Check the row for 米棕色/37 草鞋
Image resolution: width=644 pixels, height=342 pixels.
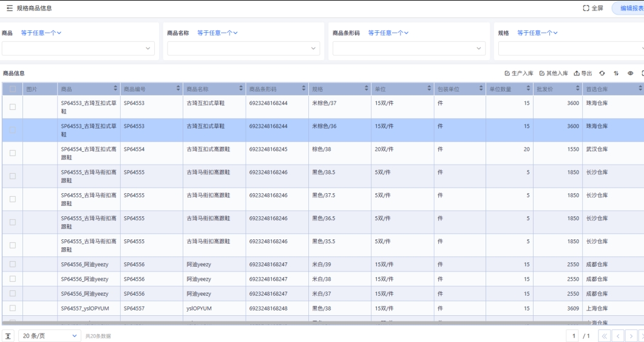[x=12, y=107]
